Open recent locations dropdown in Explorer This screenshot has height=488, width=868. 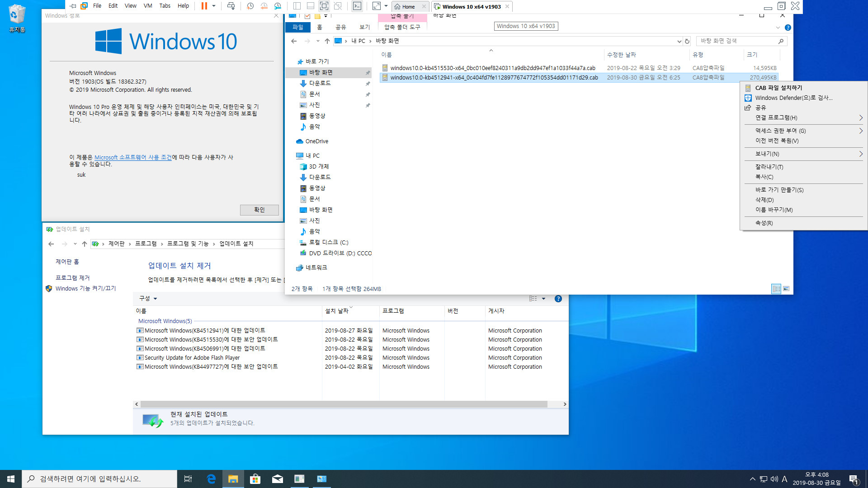coord(318,41)
